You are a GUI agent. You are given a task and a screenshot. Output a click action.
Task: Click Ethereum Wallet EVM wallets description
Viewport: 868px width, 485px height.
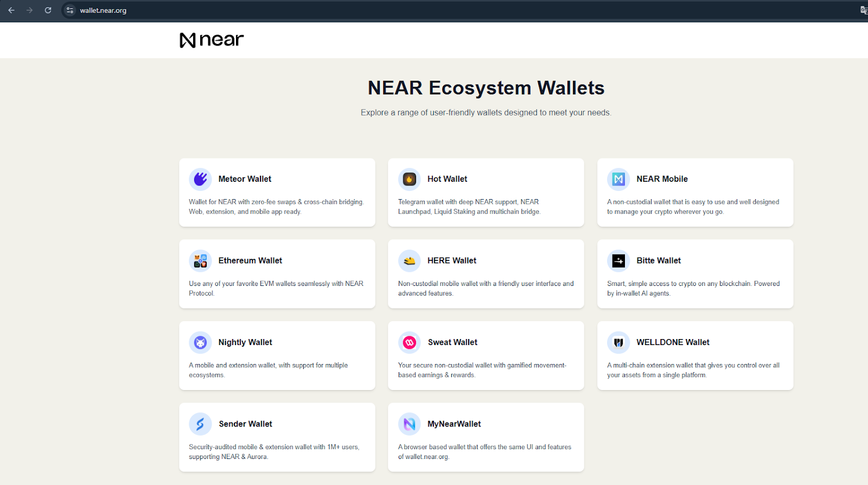click(x=276, y=289)
